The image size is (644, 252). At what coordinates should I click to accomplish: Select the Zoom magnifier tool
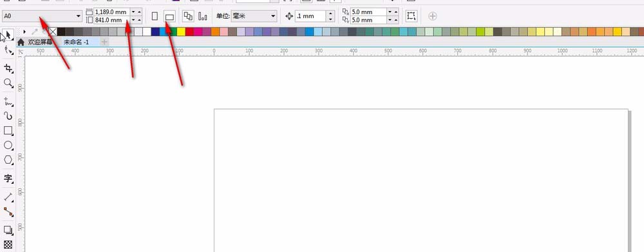click(8, 83)
